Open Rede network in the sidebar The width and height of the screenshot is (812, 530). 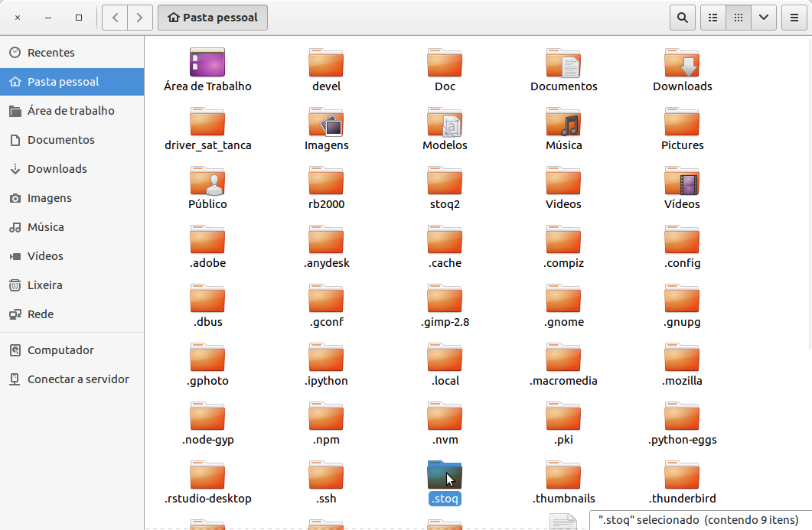pos(72,314)
